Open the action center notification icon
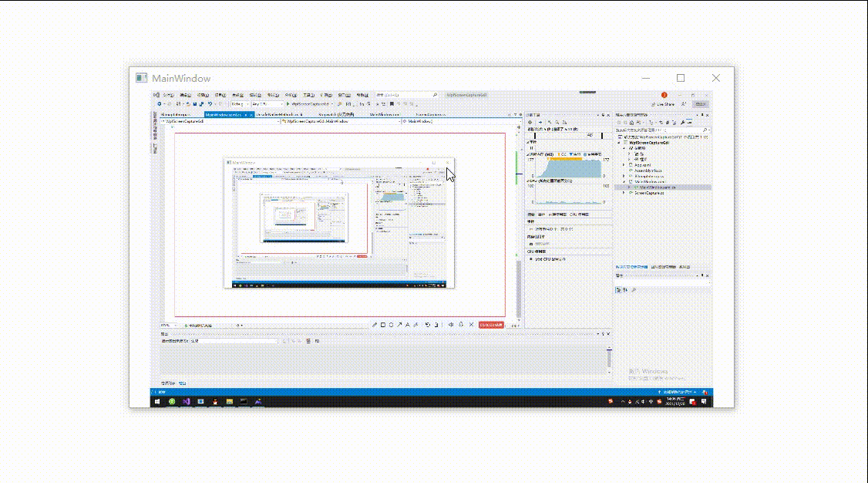The width and height of the screenshot is (868, 483). 704,401
